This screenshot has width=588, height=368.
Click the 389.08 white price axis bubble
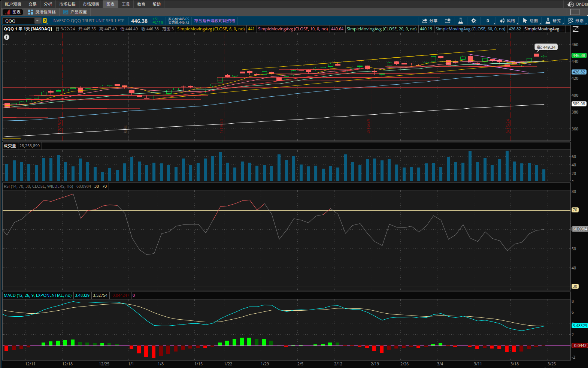pos(579,104)
